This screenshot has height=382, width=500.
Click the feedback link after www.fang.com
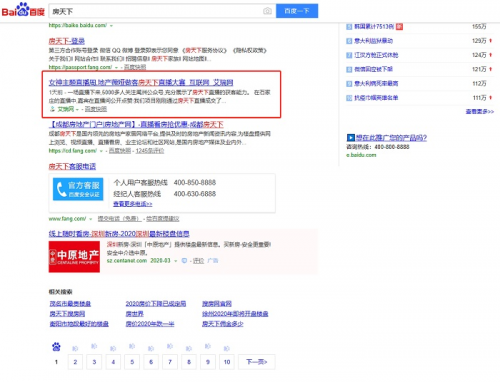pyautogui.click(x=163, y=219)
